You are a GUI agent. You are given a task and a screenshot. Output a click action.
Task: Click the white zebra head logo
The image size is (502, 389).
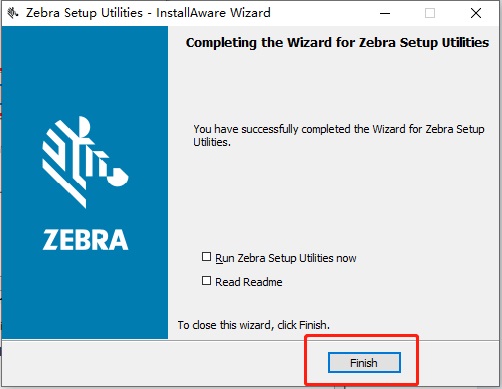[x=85, y=162]
